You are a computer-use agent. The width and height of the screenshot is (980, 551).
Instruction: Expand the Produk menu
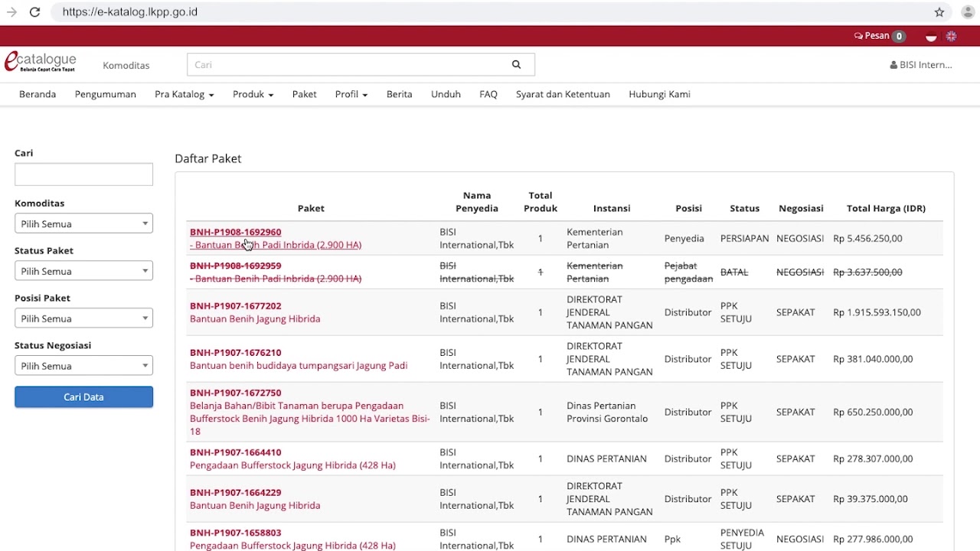tap(253, 94)
